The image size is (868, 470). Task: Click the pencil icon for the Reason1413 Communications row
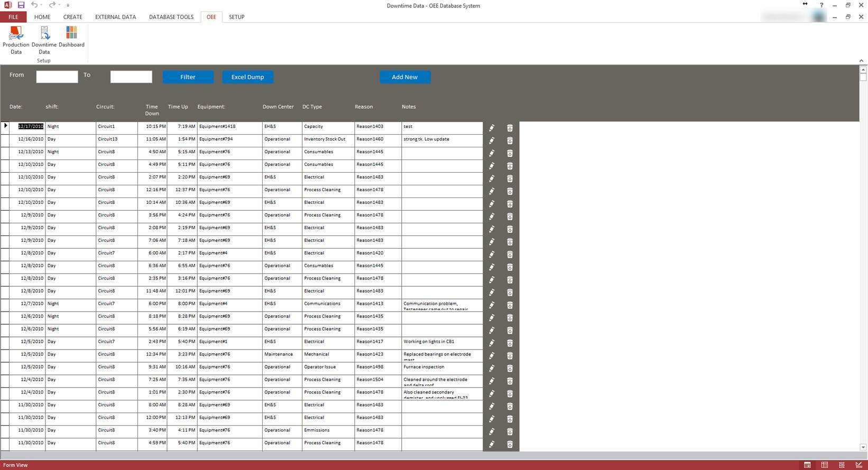point(492,305)
